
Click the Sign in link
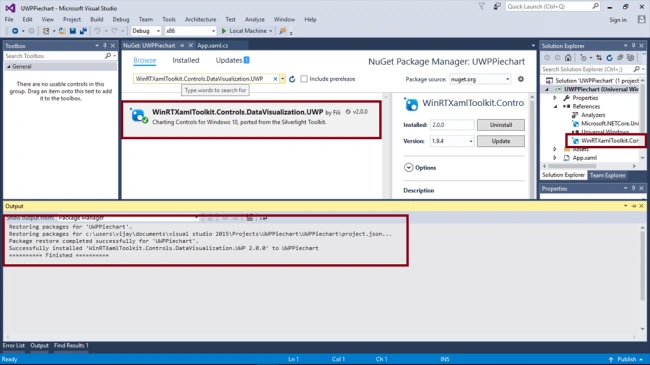point(618,20)
